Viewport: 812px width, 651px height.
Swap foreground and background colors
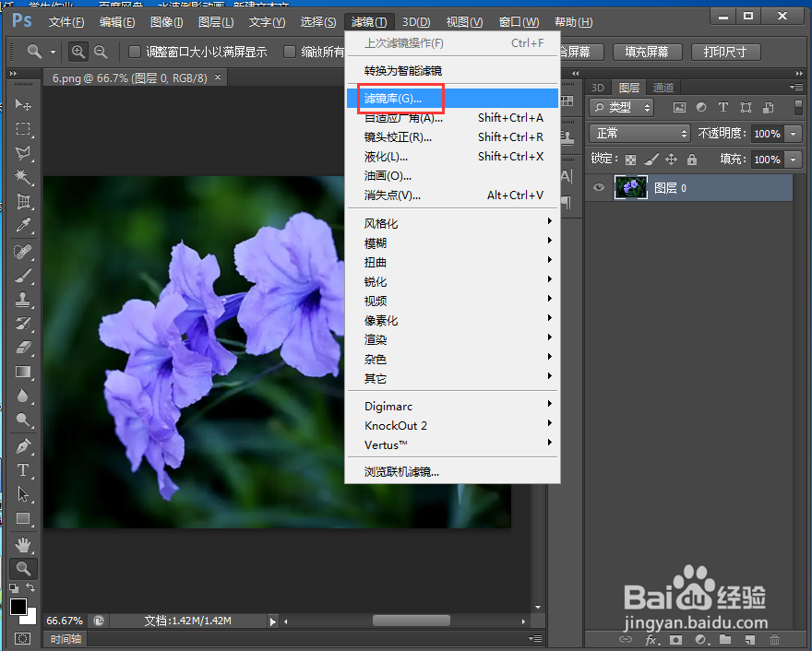(x=31, y=588)
